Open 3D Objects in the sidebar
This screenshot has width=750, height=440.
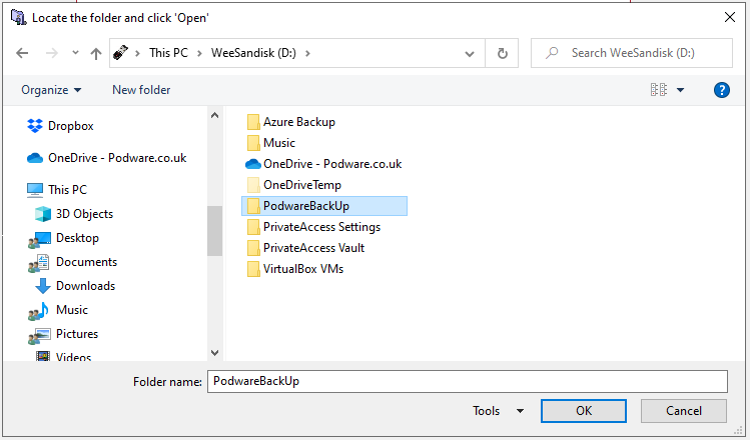(84, 214)
